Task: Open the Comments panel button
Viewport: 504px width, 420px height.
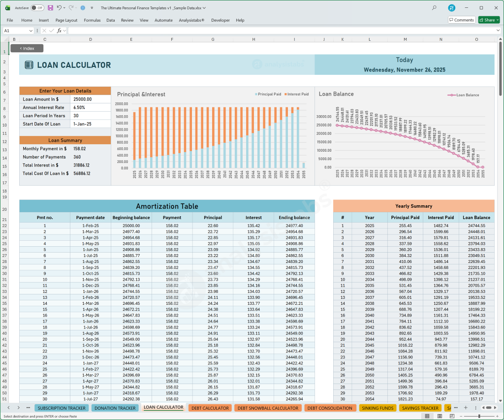Action: (x=461, y=20)
